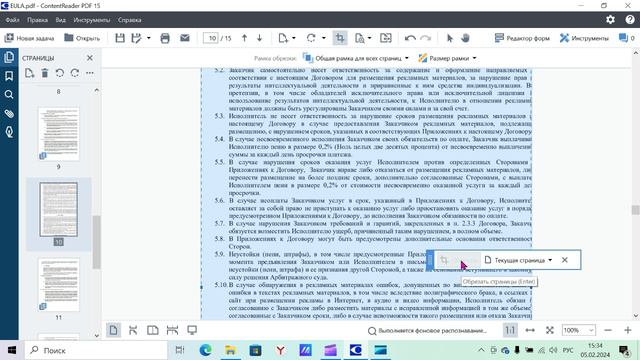Toggle the Pages sidebar panel

coord(9,57)
